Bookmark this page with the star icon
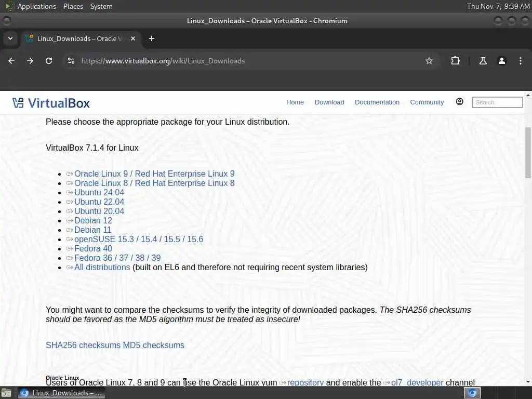Image resolution: width=532 pixels, height=399 pixels. (429, 61)
